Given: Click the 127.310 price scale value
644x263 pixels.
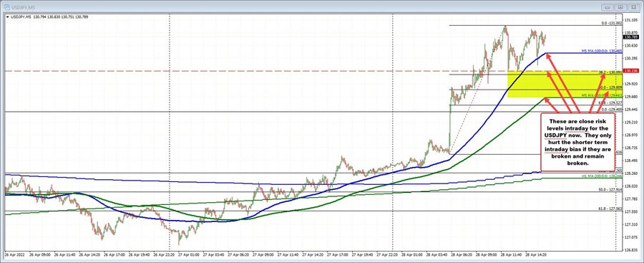Looking at the screenshot, I should 631,224.
